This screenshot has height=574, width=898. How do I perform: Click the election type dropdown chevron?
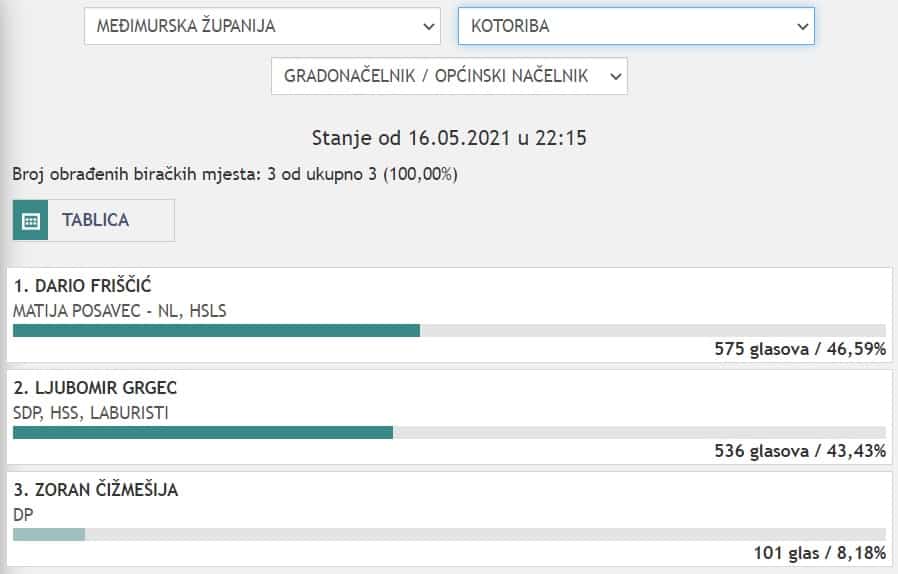click(615, 76)
